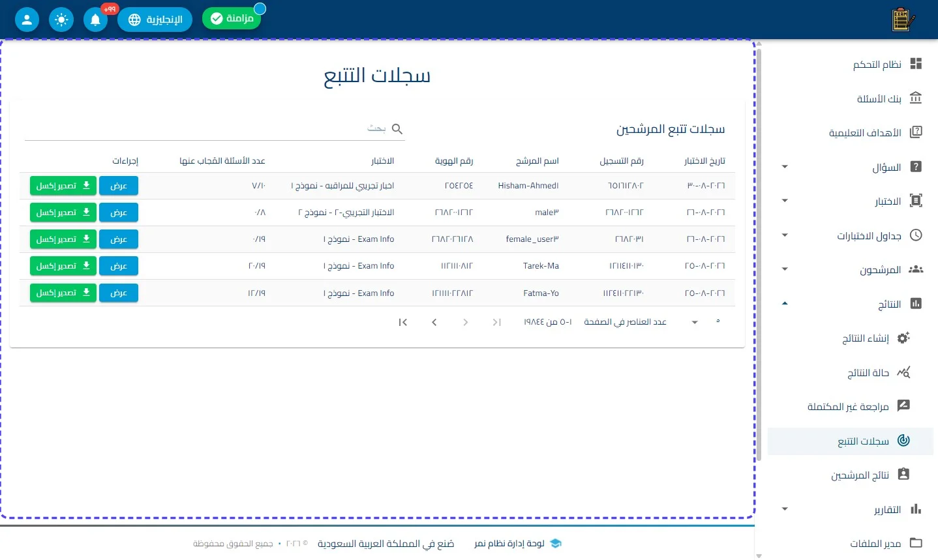Viewport: 938px width, 560px height.
Task: Open the notifications bell
Action: [x=95, y=20]
